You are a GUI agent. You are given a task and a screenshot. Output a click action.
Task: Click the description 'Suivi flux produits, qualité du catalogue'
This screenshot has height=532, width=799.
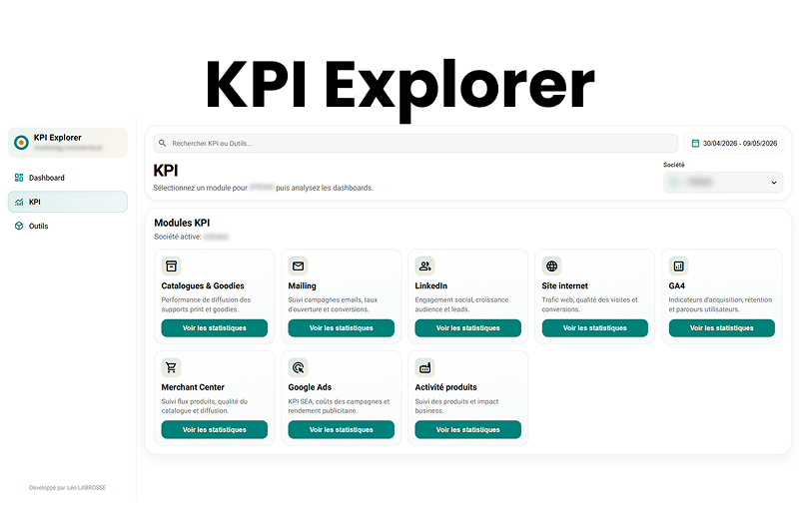[x=205, y=406]
